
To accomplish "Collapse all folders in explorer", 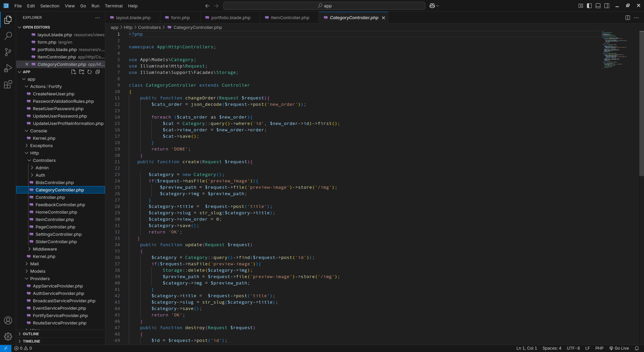I will [x=98, y=72].
